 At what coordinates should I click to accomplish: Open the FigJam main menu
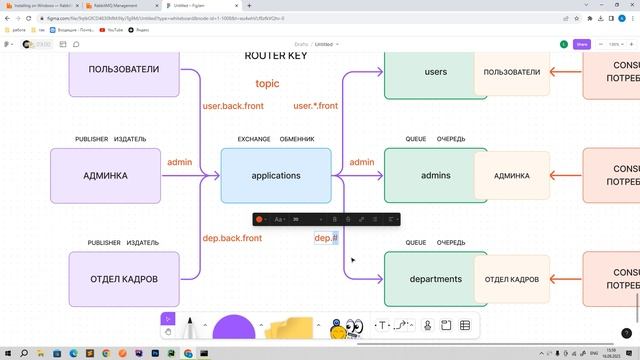click(x=8, y=44)
